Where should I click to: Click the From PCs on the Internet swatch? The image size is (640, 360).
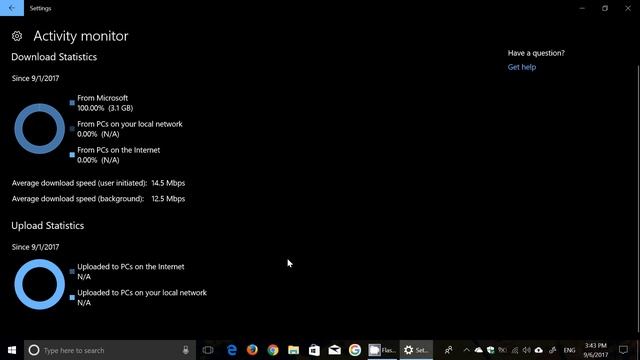click(x=72, y=155)
